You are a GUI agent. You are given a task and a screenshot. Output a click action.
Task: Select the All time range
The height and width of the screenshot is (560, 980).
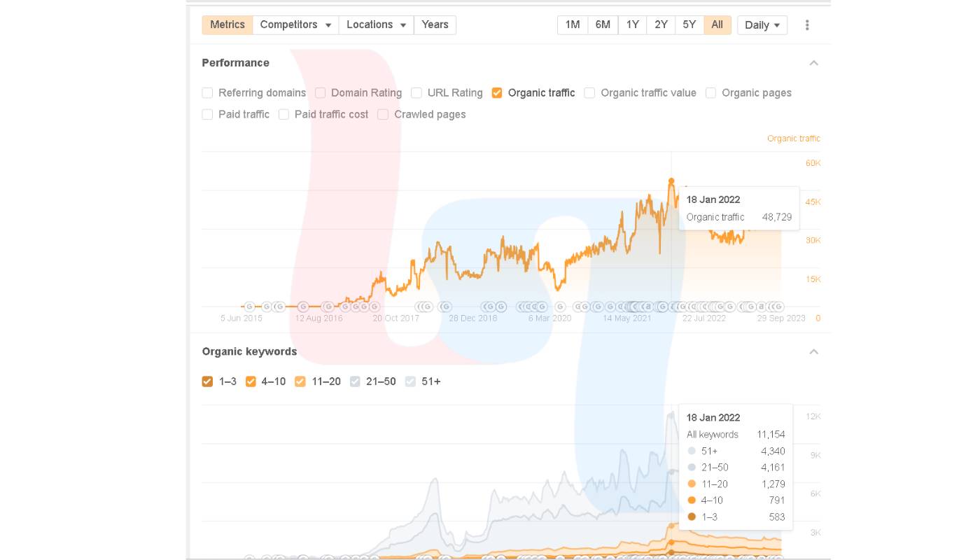[717, 24]
